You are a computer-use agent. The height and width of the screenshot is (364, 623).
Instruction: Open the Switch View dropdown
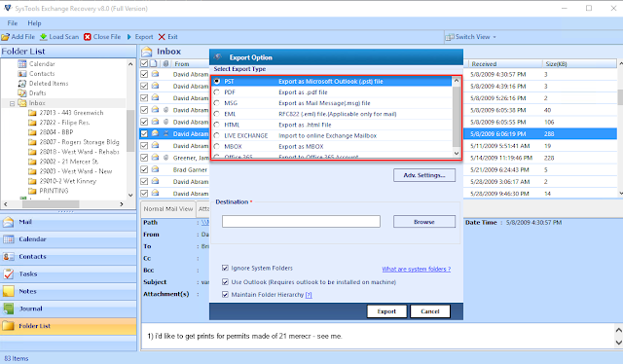click(471, 37)
